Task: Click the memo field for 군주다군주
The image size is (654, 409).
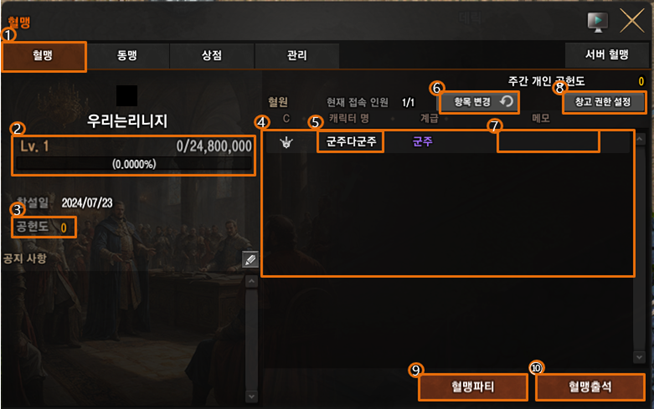Action: tap(548, 142)
